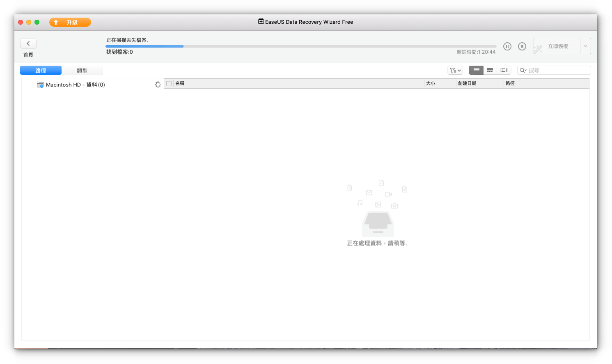Expand the 立即恢復 dropdown arrow
The height and width of the screenshot is (364, 612).
pyautogui.click(x=585, y=46)
